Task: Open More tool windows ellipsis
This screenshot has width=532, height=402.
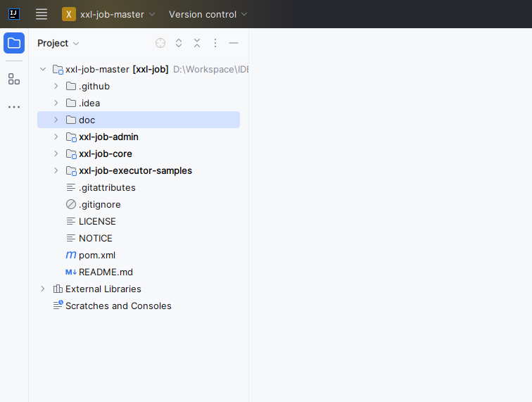Action: [x=14, y=107]
